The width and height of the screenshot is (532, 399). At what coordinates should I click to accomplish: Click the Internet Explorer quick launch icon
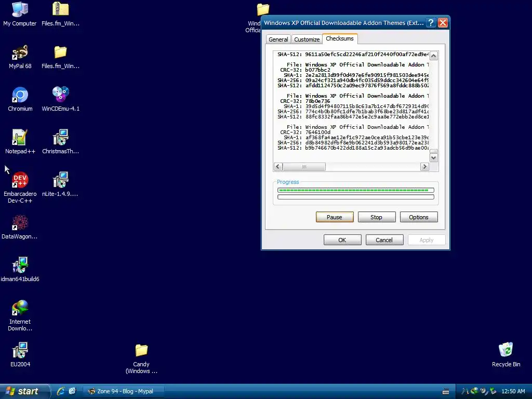(61, 391)
